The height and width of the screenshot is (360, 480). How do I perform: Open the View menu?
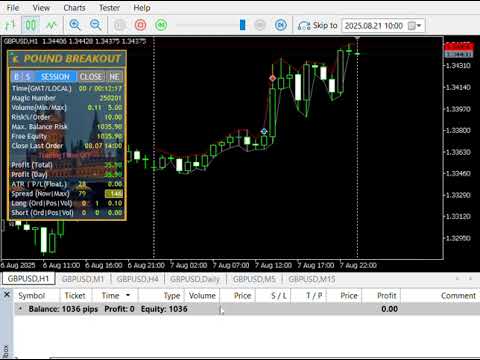point(41,8)
